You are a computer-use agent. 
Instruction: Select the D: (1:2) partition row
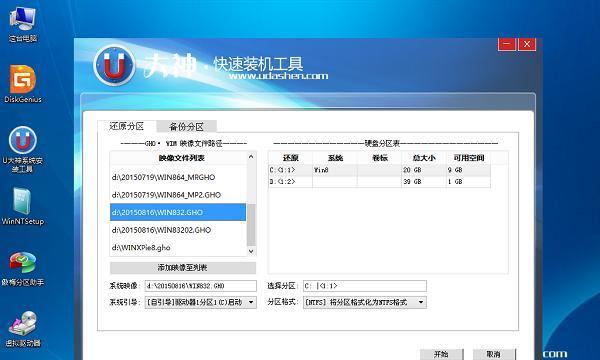coord(379,182)
